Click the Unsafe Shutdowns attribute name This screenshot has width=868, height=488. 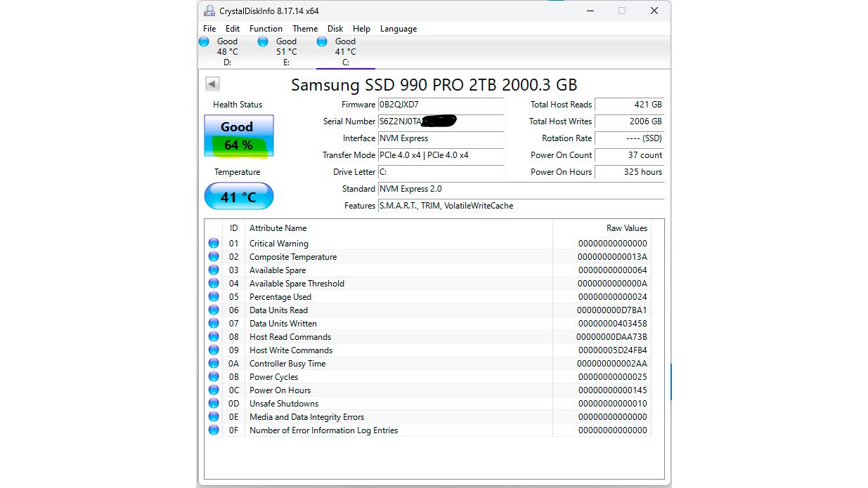pos(284,404)
